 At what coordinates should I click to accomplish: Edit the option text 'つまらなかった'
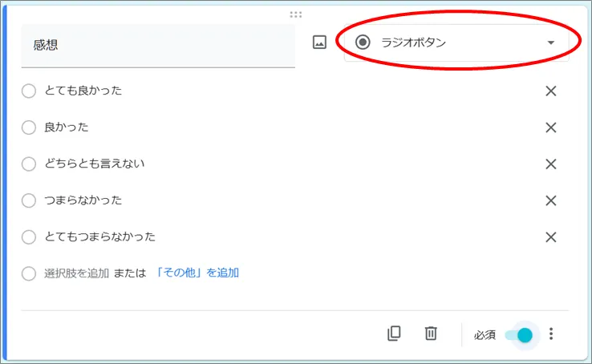coord(83,200)
